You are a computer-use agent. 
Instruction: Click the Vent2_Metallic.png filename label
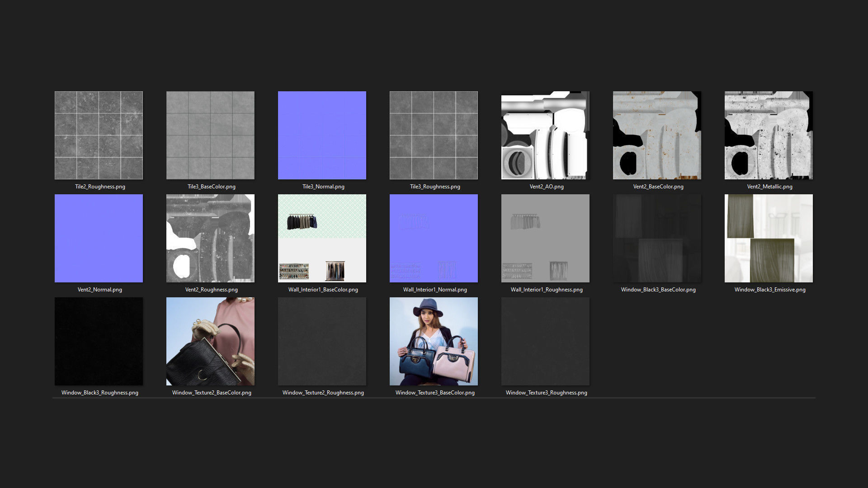769,187
